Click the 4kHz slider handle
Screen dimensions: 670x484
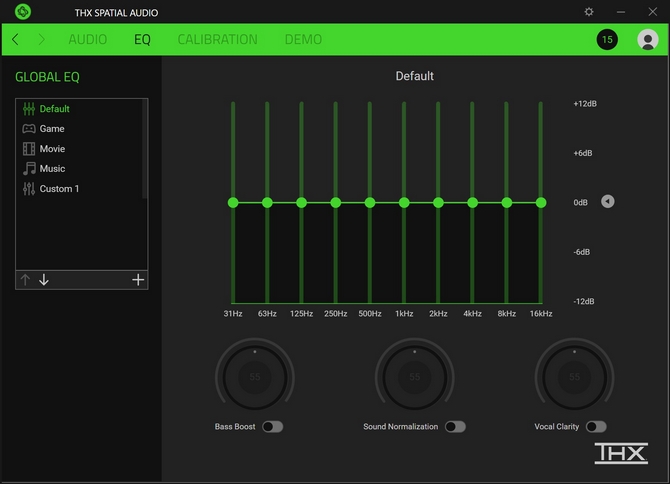pos(472,202)
